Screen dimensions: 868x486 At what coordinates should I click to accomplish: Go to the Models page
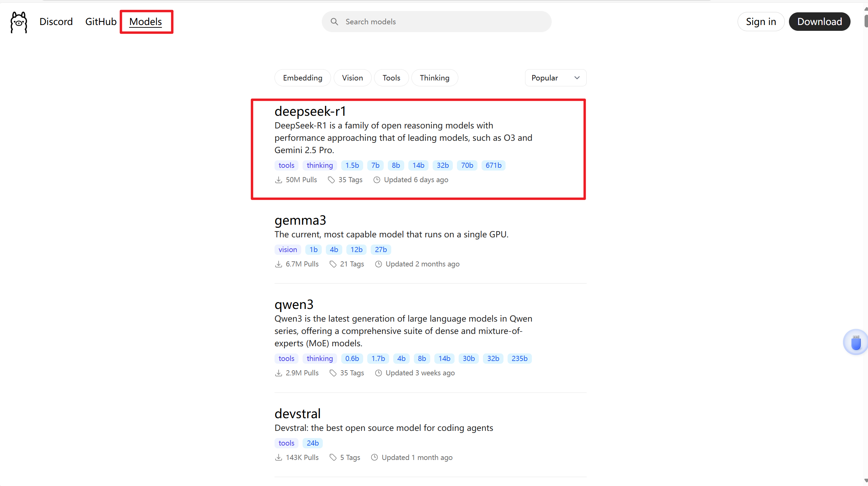[145, 22]
